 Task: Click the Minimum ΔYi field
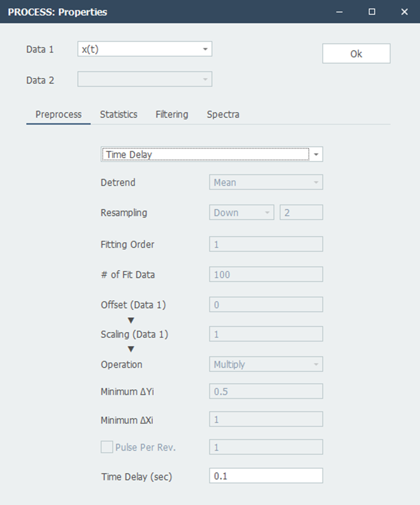(x=266, y=392)
